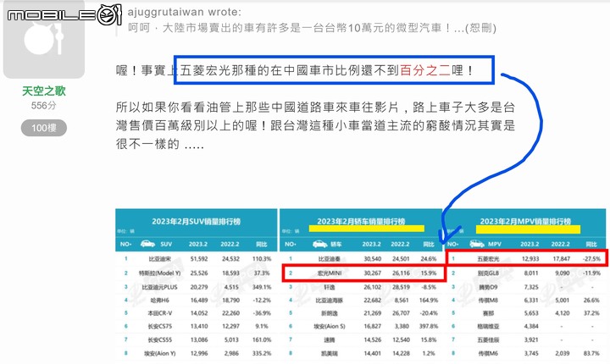Select the 腾势D9 cell
Viewport: 610px width, 364px height.
click(x=488, y=287)
